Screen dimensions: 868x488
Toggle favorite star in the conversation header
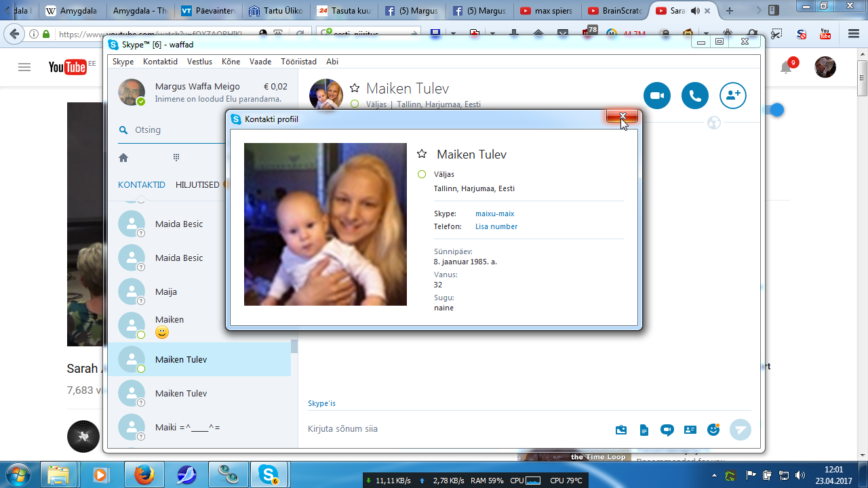tap(355, 88)
